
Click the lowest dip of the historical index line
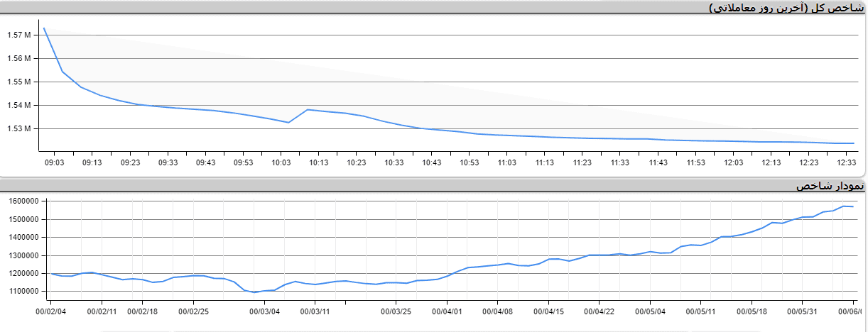coord(255,292)
